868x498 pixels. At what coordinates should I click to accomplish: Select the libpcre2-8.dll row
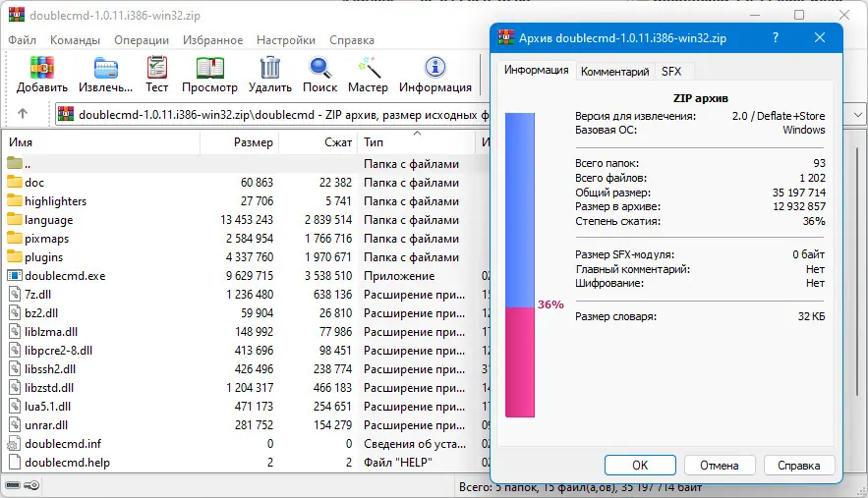click(x=247, y=351)
